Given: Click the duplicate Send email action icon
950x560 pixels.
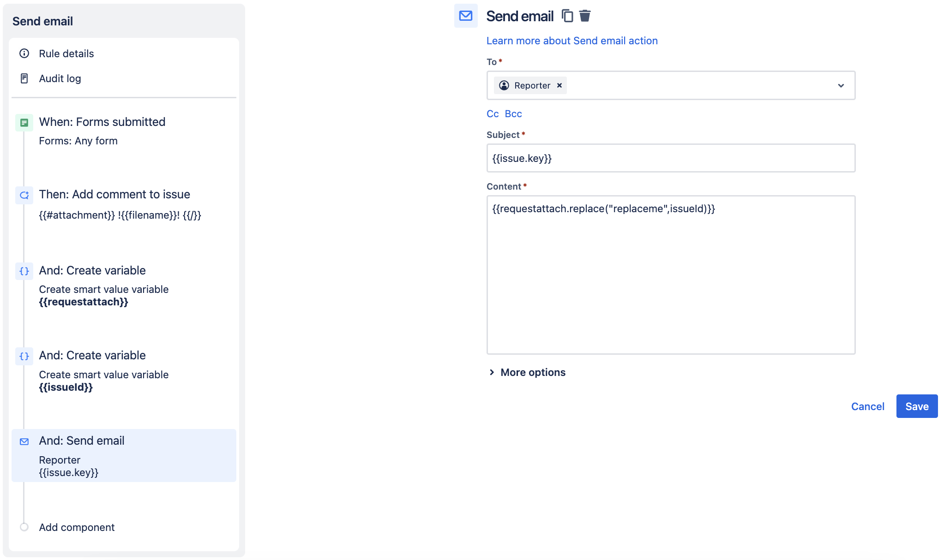Looking at the screenshot, I should pyautogui.click(x=567, y=16).
